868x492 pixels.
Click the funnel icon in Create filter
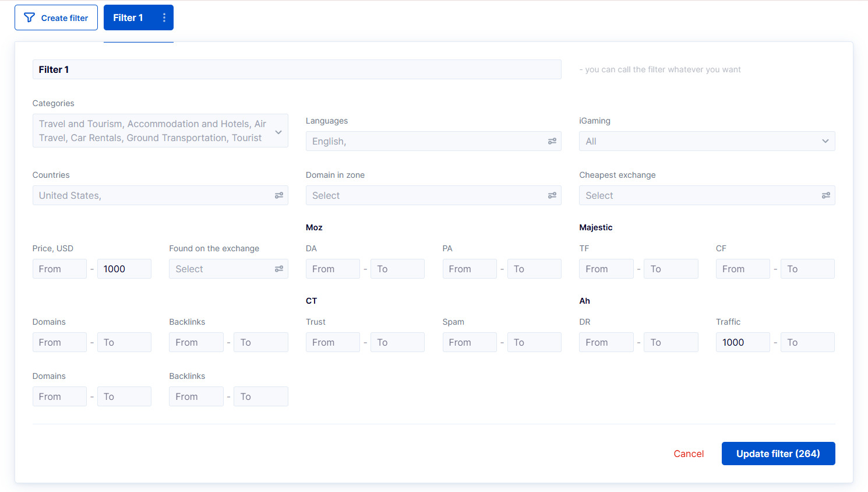[29, 17]
